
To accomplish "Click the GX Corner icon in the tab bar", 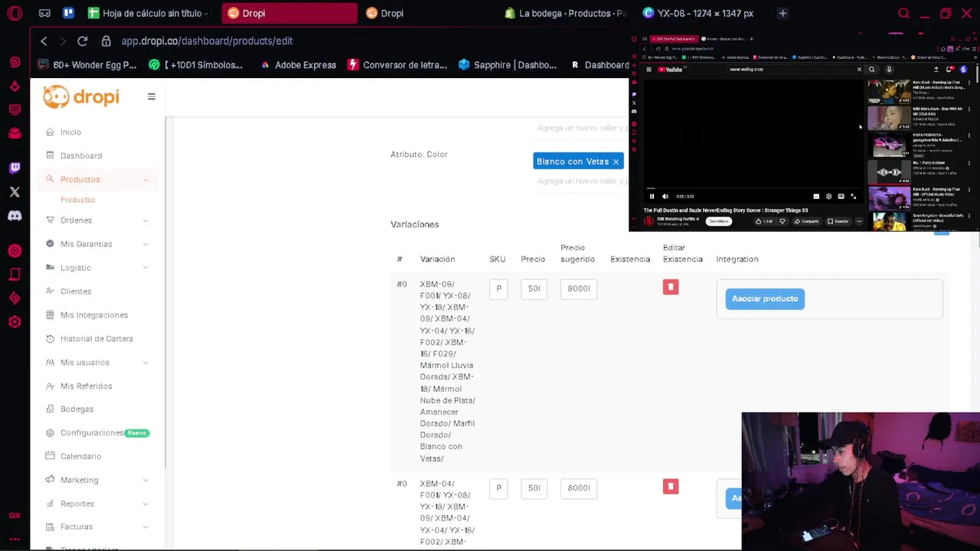I will coord(44,13).
